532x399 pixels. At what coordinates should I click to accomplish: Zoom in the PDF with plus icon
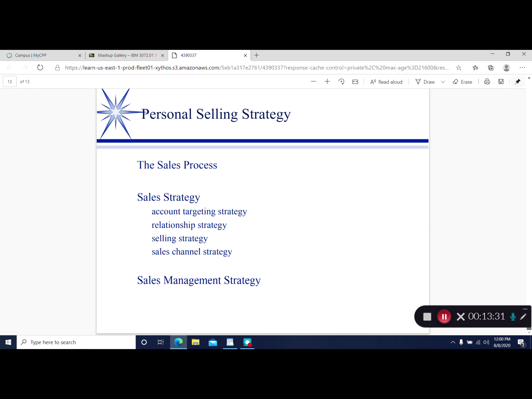tap(327, 82)
